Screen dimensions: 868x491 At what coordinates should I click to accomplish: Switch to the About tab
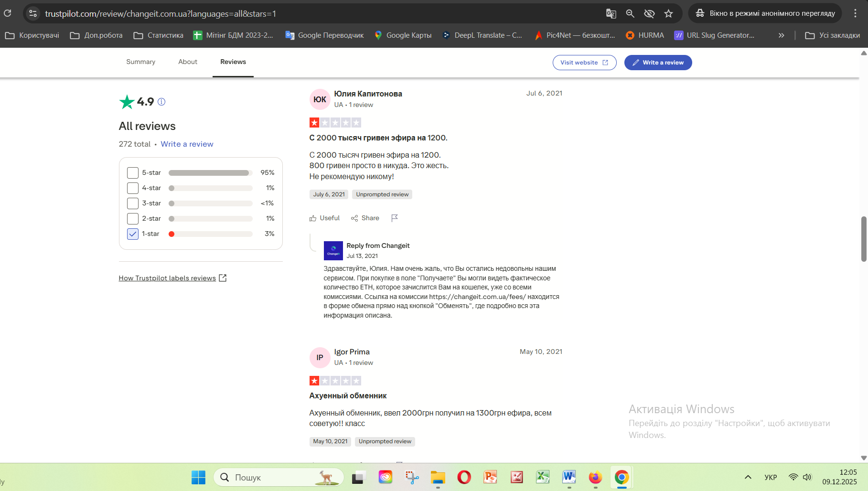click(x=188, y=62)
